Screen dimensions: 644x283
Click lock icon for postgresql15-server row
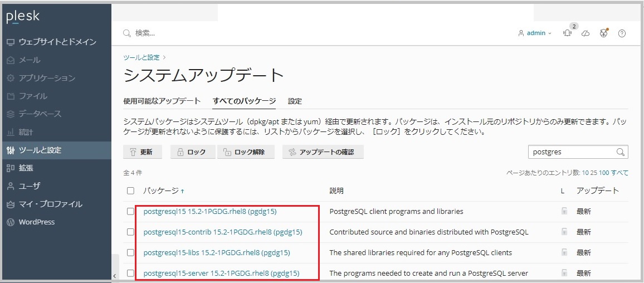click(565, 273)
